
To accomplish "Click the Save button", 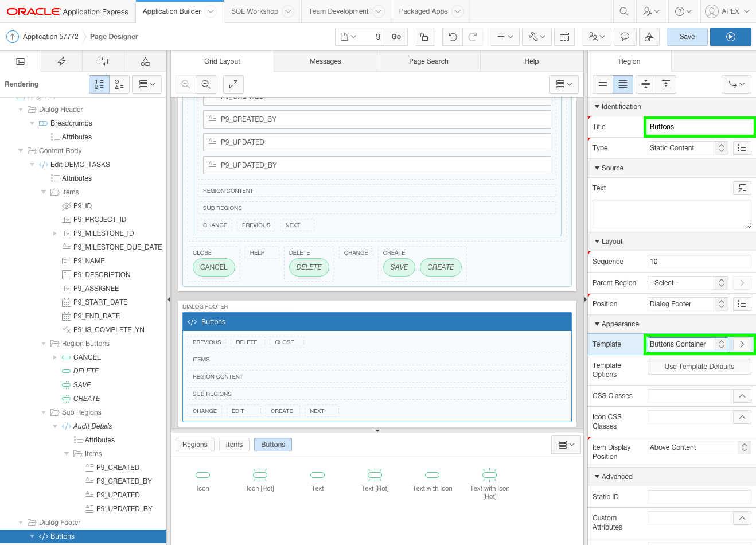I will (687, 37).
